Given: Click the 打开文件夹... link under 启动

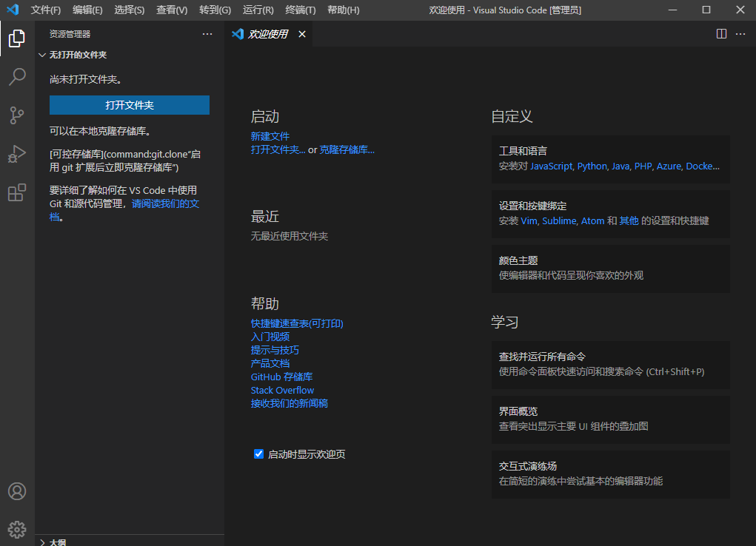Looking at the screenshot, I should tap(278, 150).
